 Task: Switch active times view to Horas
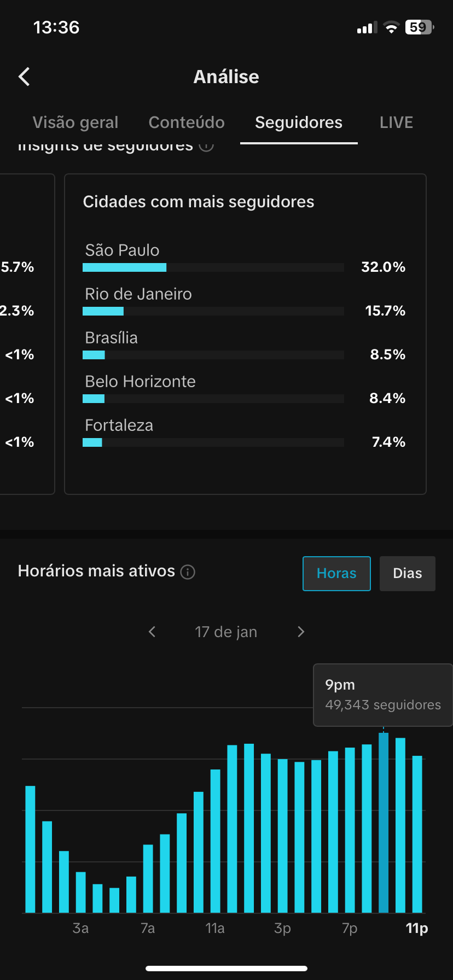(336, 573)
